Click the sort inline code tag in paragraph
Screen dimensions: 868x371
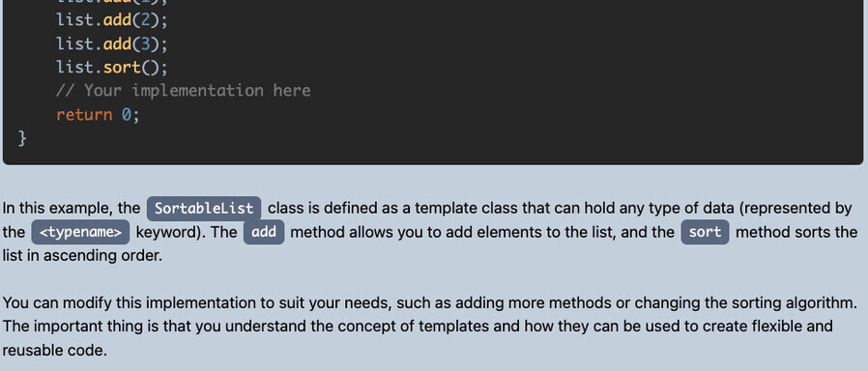tap(705, 232)
